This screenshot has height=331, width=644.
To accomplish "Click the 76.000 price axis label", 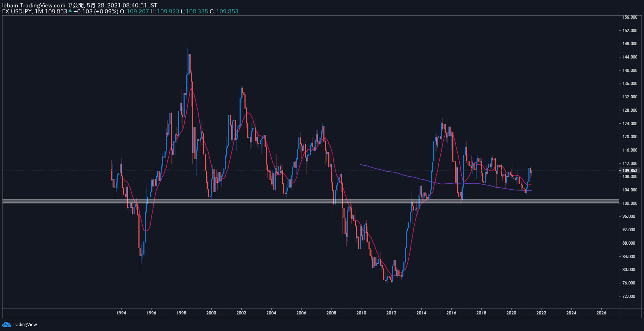I will (630, 283).
